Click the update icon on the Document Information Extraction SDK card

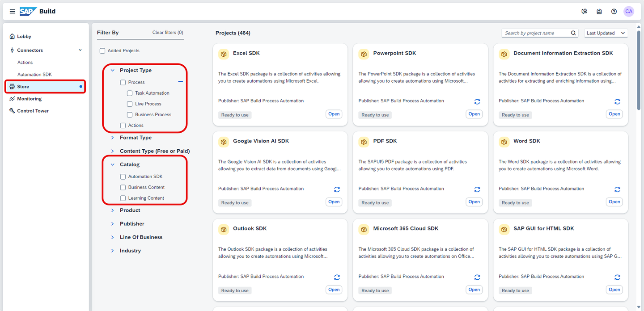point(618,102)
